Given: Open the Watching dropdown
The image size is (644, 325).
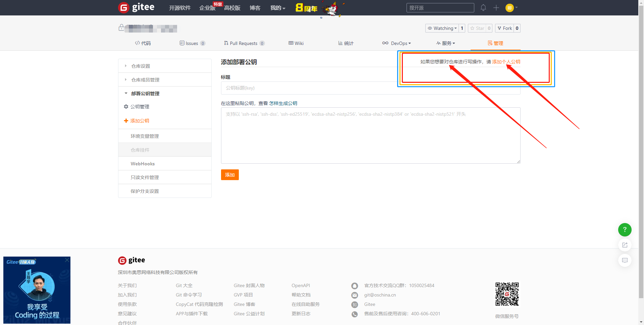Looking at the screenshot, I should [x=442, y=28].
